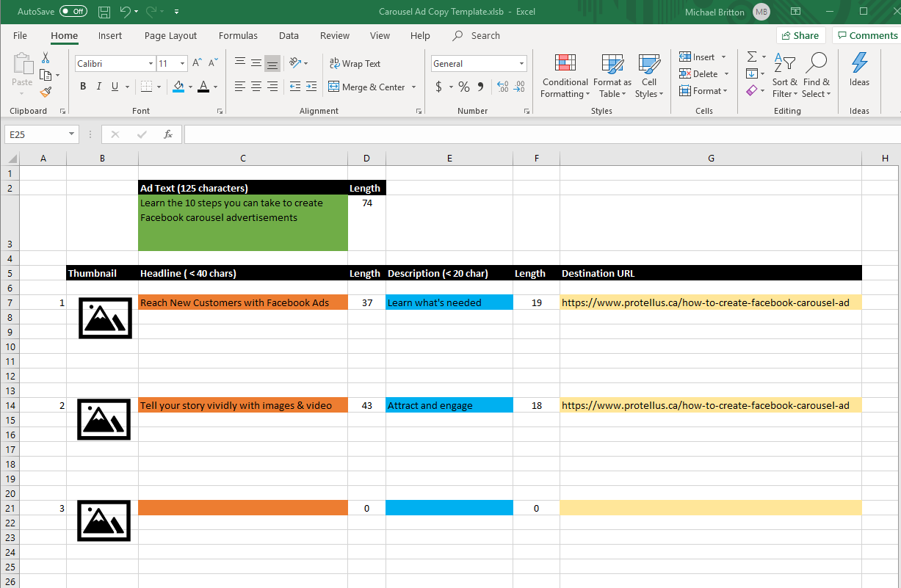Click the Borders icon
Image resolution: width=901 pixels, height=588 pixels.
146,87
